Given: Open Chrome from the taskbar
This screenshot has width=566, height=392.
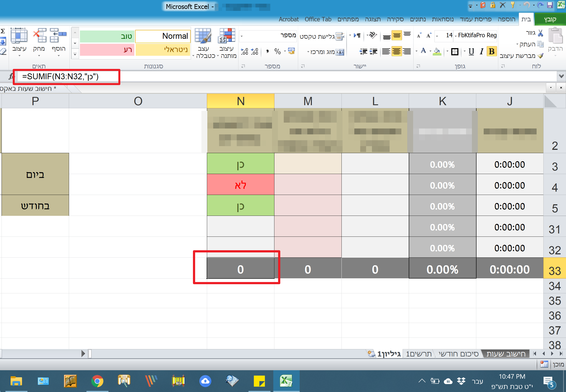Looking at the screenshot, I should 97,381.
